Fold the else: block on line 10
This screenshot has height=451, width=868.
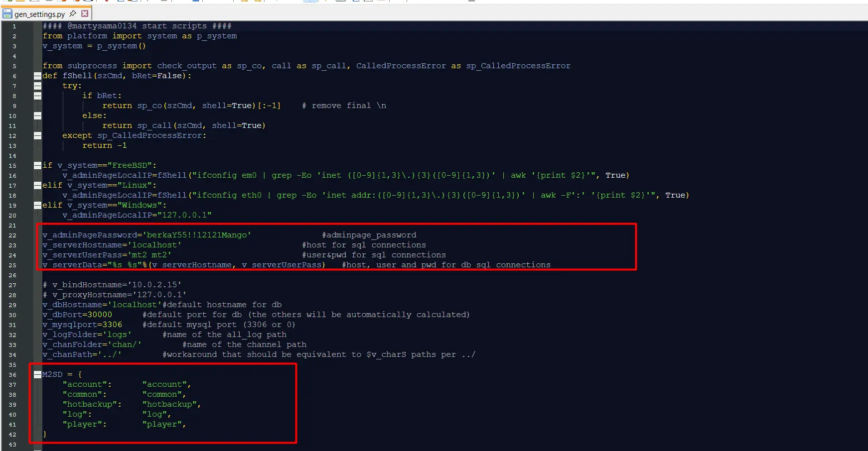point(37,115)
